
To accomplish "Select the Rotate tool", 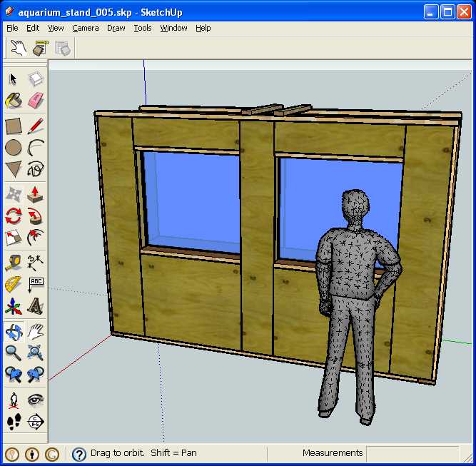I will click(x=14, y=216).
